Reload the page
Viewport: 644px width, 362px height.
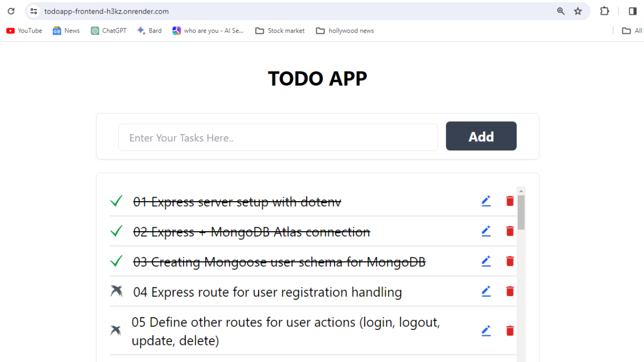[x=11, y=11]
